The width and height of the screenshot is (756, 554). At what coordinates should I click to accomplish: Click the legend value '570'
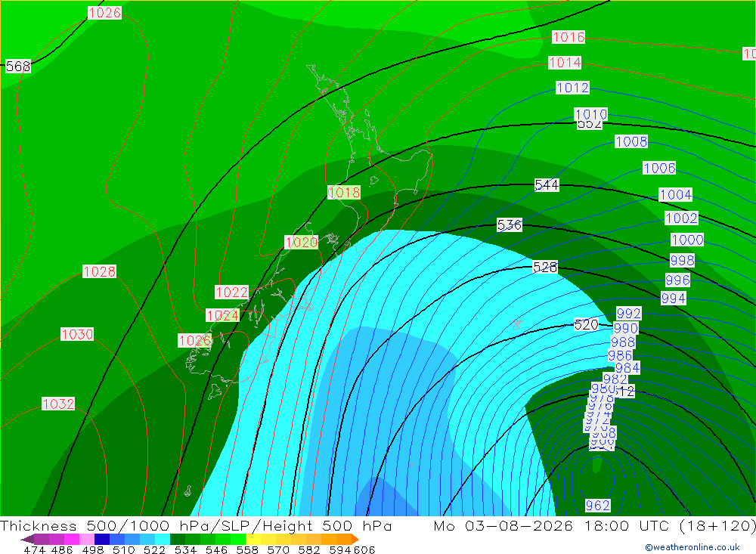coord(277,550)
